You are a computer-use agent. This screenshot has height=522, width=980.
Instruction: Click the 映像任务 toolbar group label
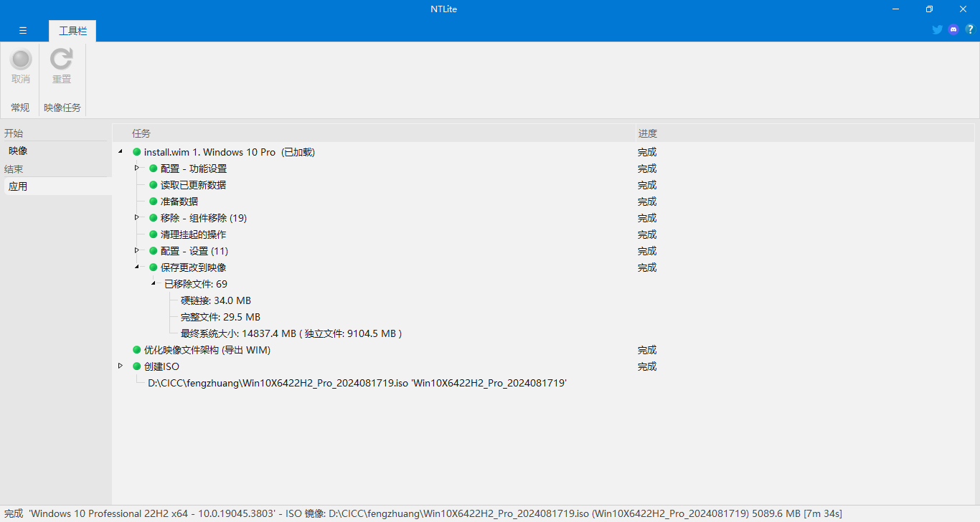point(62,108)
